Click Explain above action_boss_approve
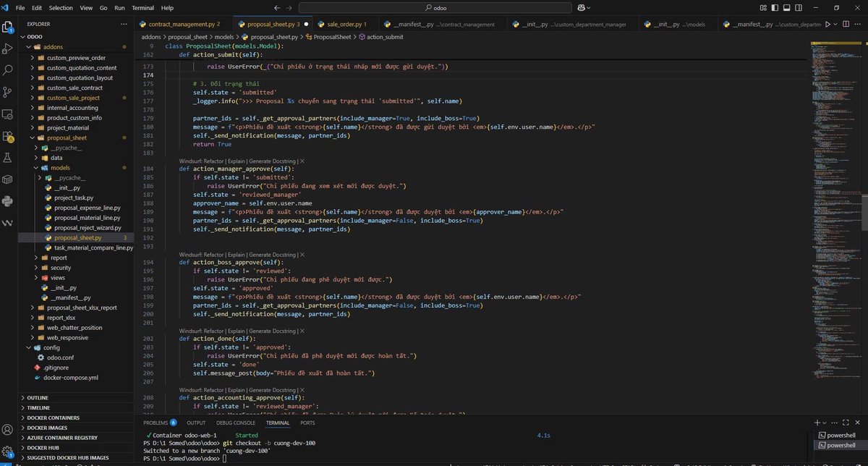The width and height of the screenshot is (868, 466). point(237,255)
